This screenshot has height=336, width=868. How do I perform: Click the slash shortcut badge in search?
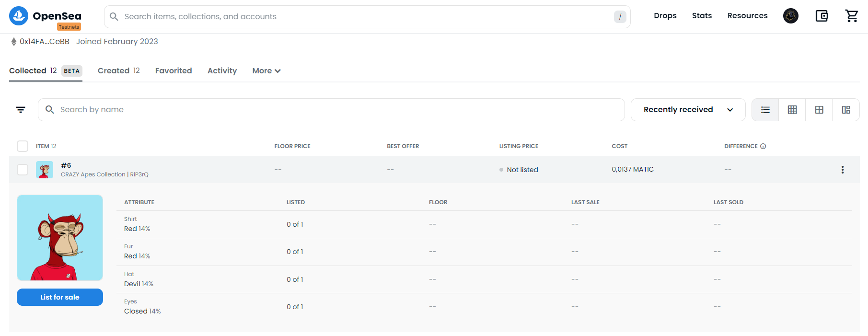(620, 17)
